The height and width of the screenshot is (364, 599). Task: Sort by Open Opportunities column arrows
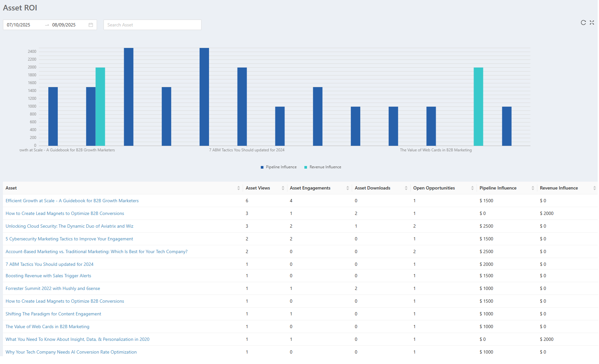472,188
